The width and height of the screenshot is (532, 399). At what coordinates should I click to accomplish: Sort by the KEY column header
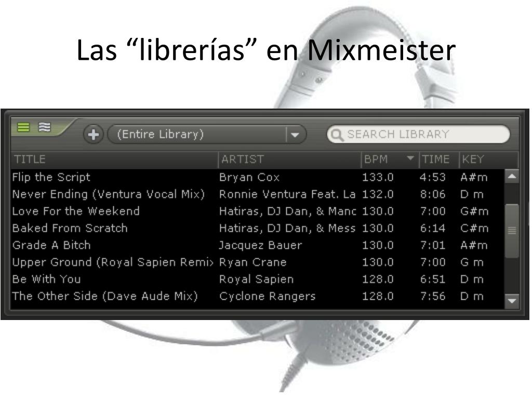488,159
